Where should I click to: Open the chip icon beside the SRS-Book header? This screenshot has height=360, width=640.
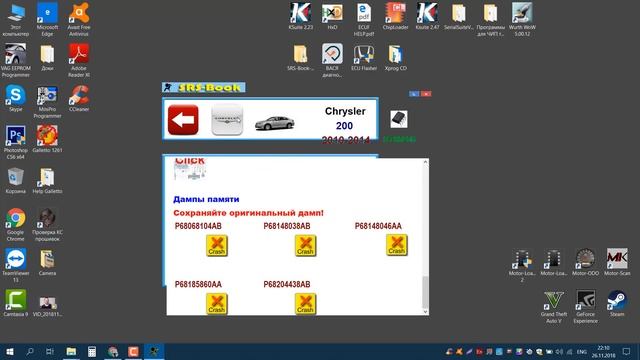[x=398, y=119]
